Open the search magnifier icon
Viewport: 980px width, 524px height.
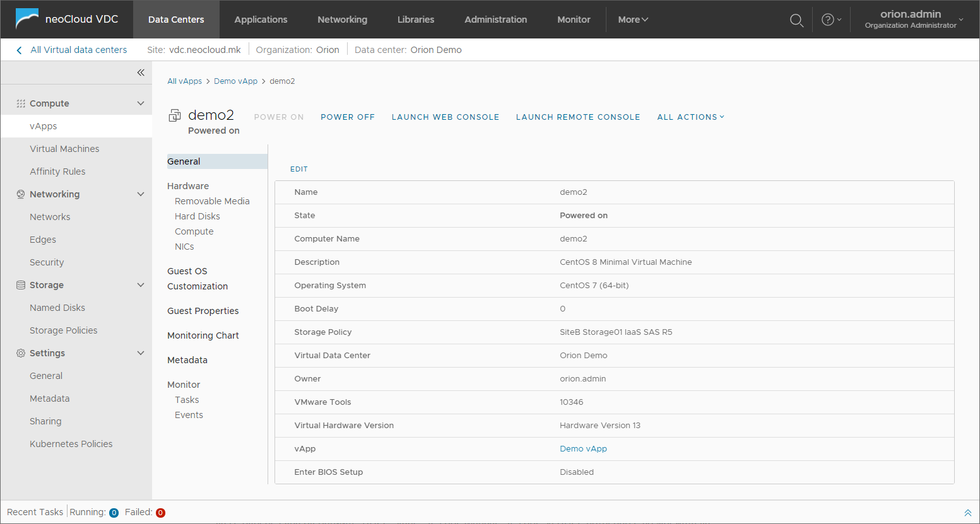(796, 20)
